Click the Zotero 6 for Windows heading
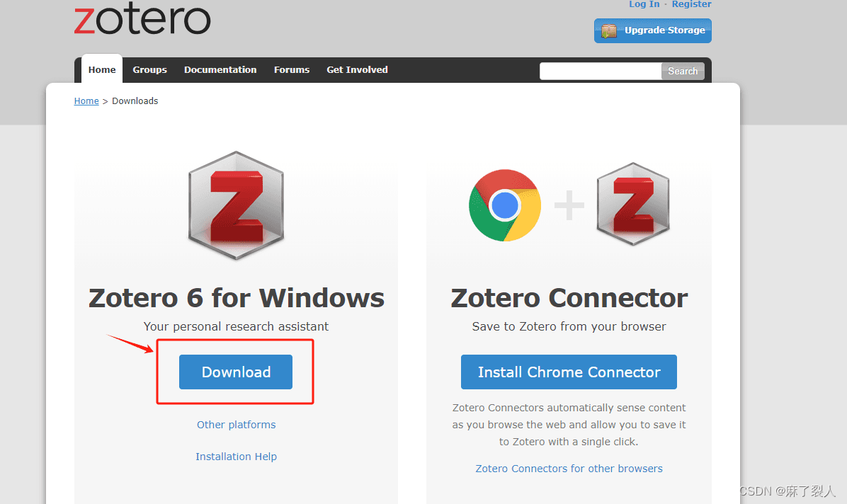The width and height of the screenshot is (847, 504). point(236,298)
